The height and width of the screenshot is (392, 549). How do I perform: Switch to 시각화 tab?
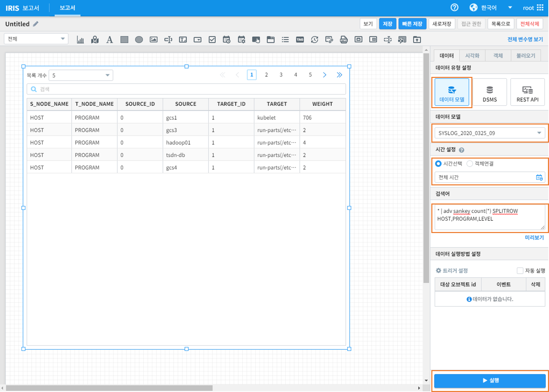(x=472, y=56)
